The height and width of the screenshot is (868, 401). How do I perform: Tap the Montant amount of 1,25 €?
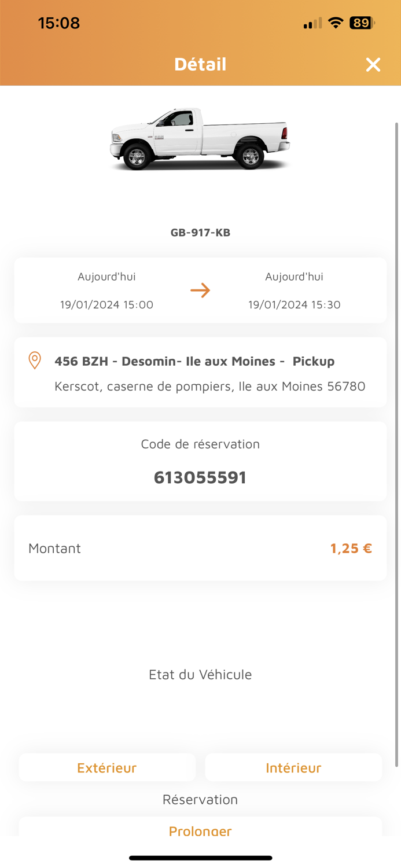point(351,548)
